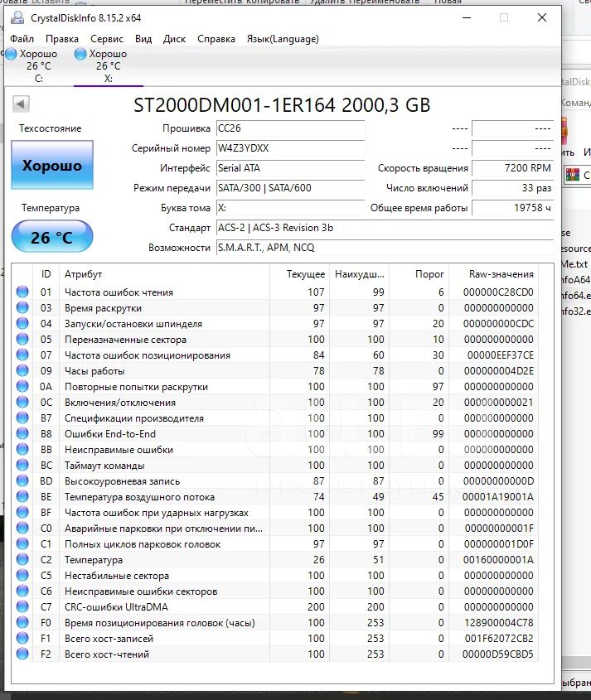Click status circle for Высокоуровневая запись row

[x=22, y=480]
